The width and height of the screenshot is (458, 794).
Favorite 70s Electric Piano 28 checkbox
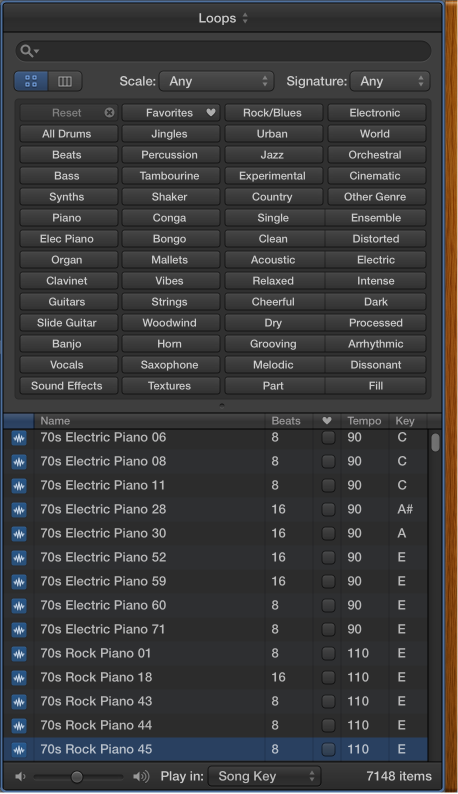click(328, 509)
